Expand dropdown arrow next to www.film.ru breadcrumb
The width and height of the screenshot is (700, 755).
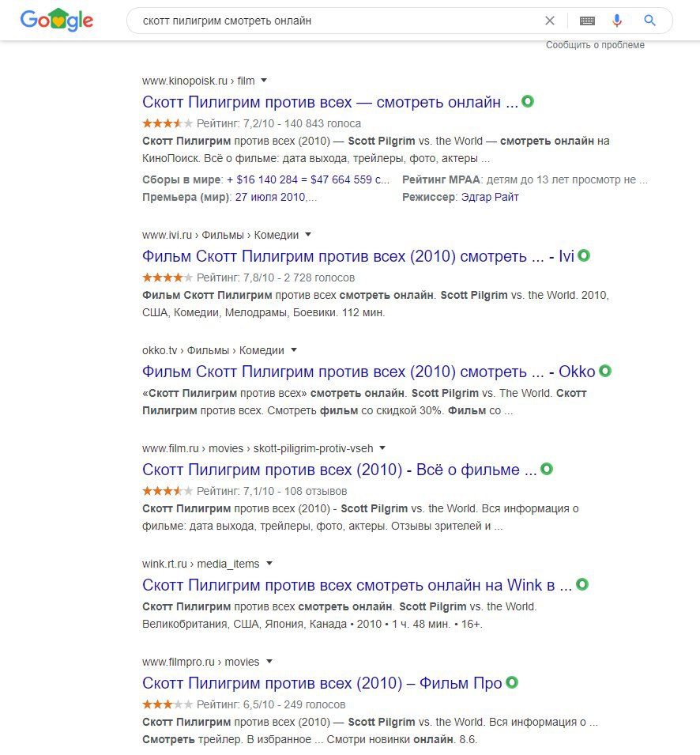tap(382, 447)
